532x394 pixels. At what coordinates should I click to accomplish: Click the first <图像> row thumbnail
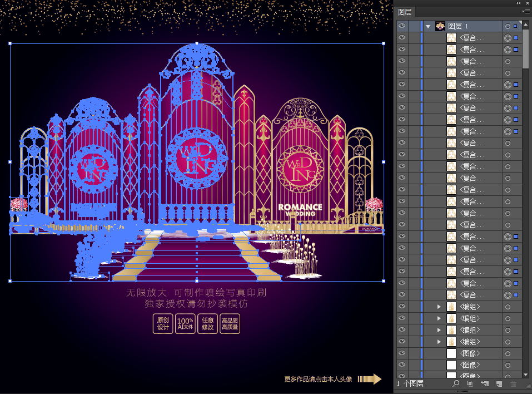451,353
